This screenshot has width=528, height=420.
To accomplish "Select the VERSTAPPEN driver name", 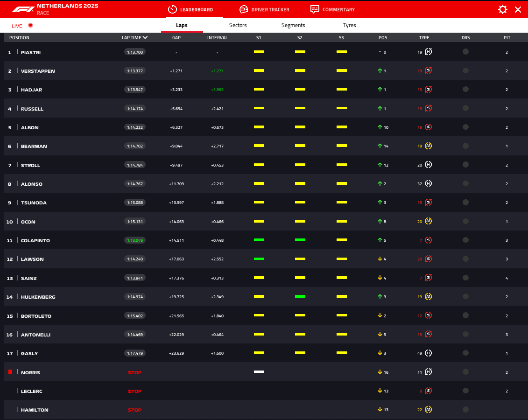I will coord(38,71).
